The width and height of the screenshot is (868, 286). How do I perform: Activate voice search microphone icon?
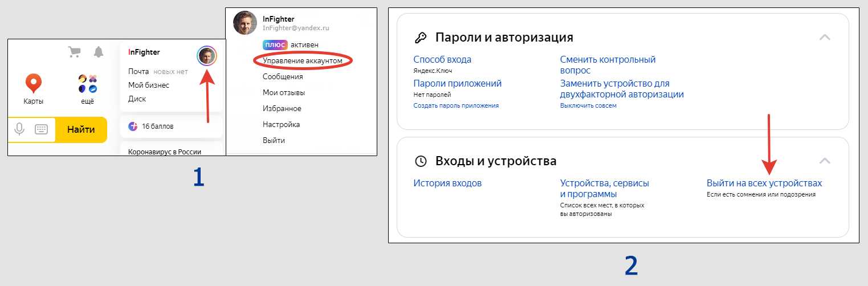[19, 129]
